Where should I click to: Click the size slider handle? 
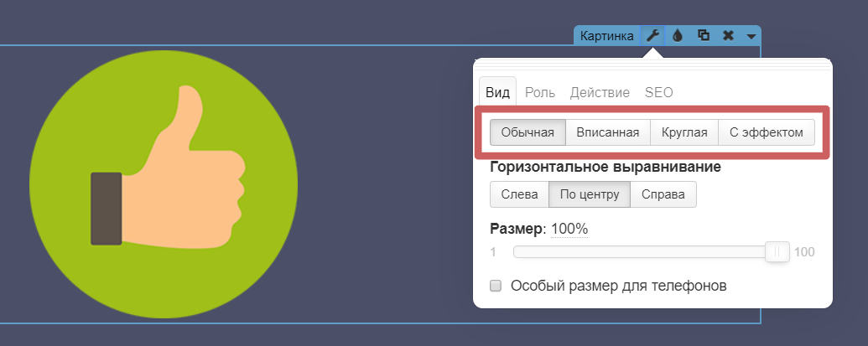777,251
